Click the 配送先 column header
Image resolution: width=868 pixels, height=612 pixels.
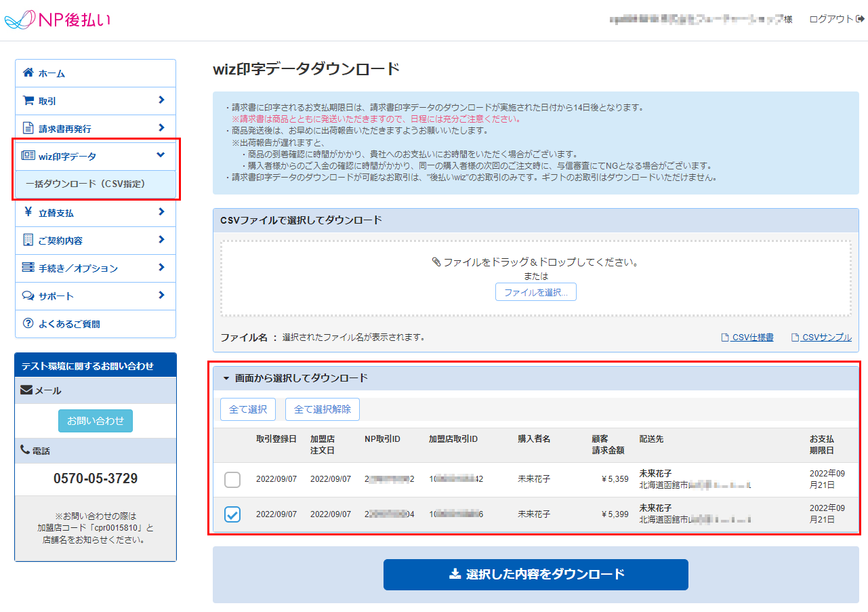tap(651, 439)
